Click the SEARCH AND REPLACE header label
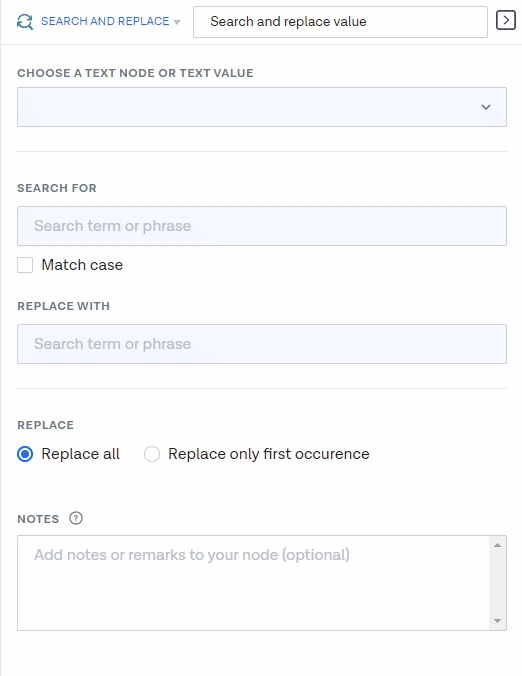 (x=105, y=21)
